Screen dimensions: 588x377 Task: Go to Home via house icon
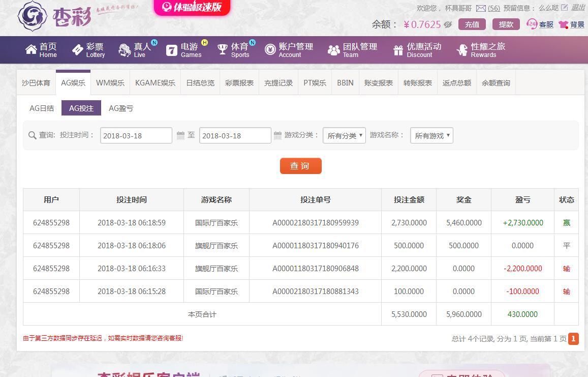tap(32, 49)
